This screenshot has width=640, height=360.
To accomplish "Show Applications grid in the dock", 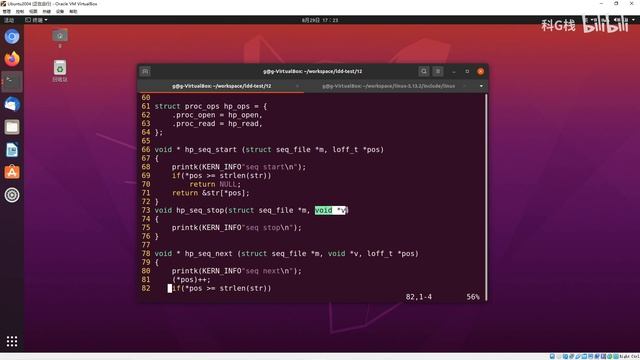I will (12, 341).
